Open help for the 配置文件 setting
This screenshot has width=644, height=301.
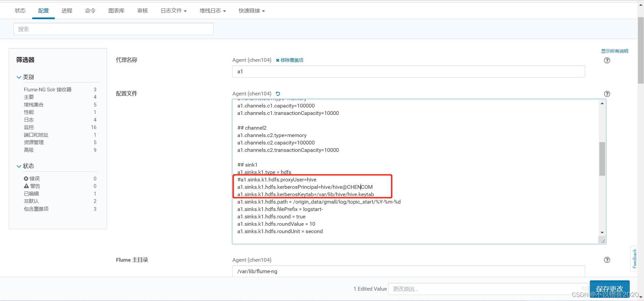[x=607, y=94]
